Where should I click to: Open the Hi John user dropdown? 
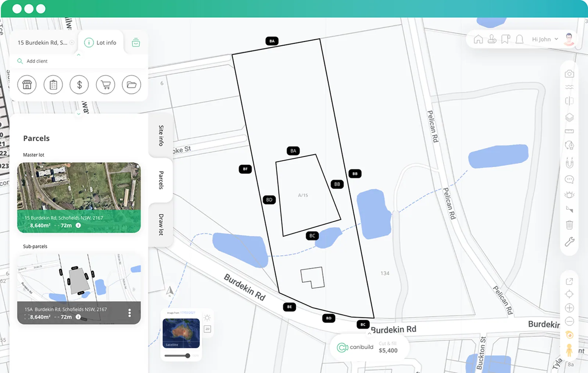click(x=545, y=39)
